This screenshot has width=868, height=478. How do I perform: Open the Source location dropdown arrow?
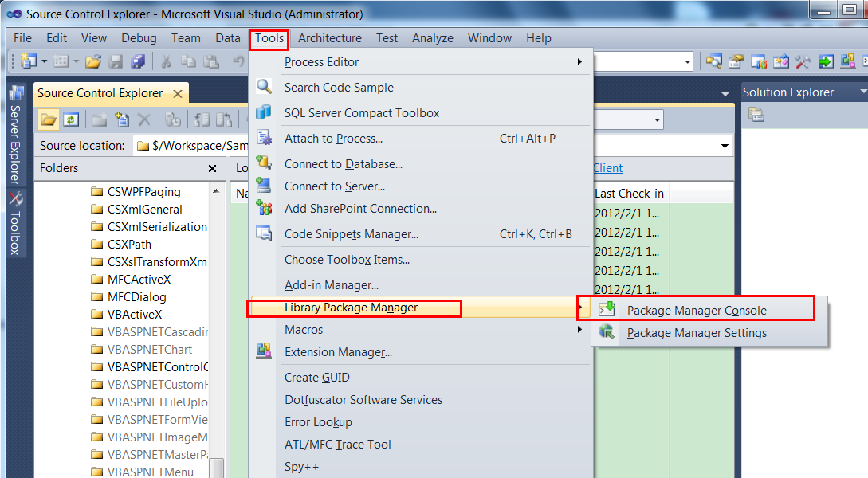click(x=725, y=146)
